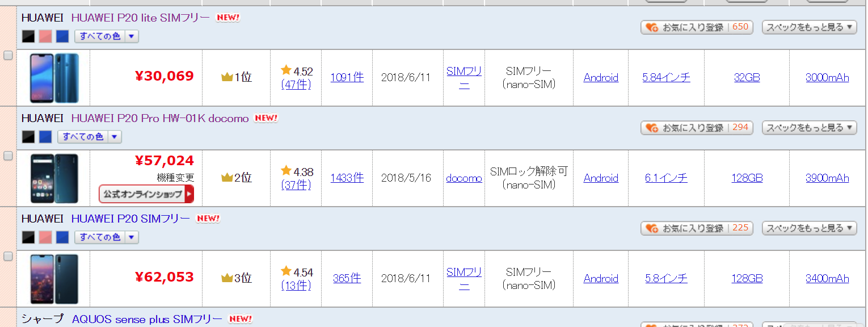The height and width of the screenshot is (327, 868).
Task: Click the crown icon next to 3位
Action: [x=227, y=278]
